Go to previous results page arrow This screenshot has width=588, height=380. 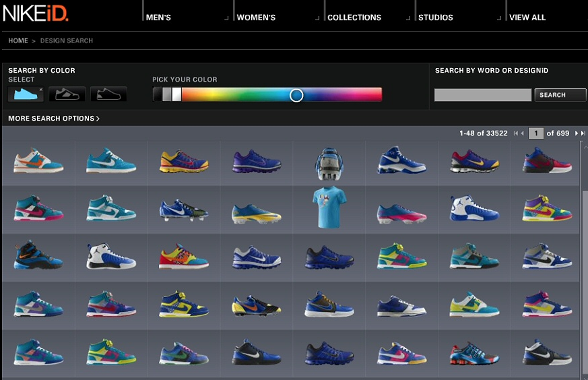522,133
